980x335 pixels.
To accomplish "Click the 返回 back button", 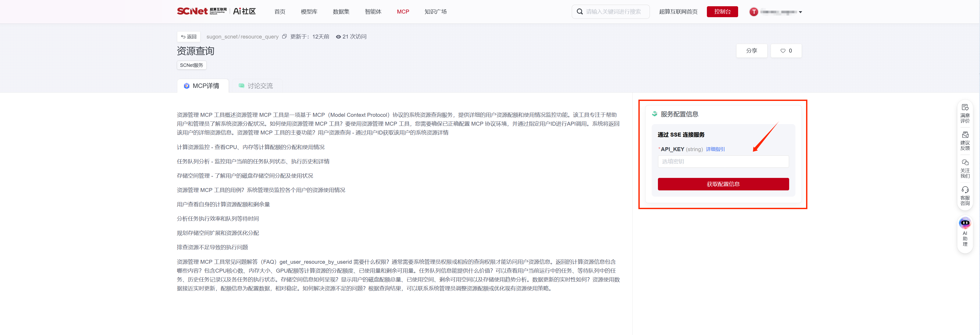I will [x=189, y=36].
